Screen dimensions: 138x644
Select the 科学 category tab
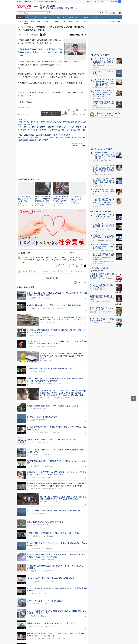[x=71, y=21]
